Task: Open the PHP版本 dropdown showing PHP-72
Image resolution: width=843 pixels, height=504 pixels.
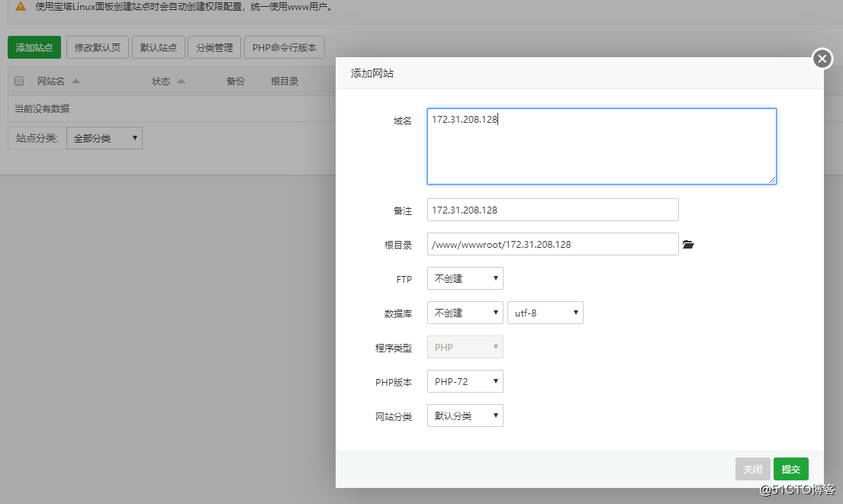Action: 465,380
